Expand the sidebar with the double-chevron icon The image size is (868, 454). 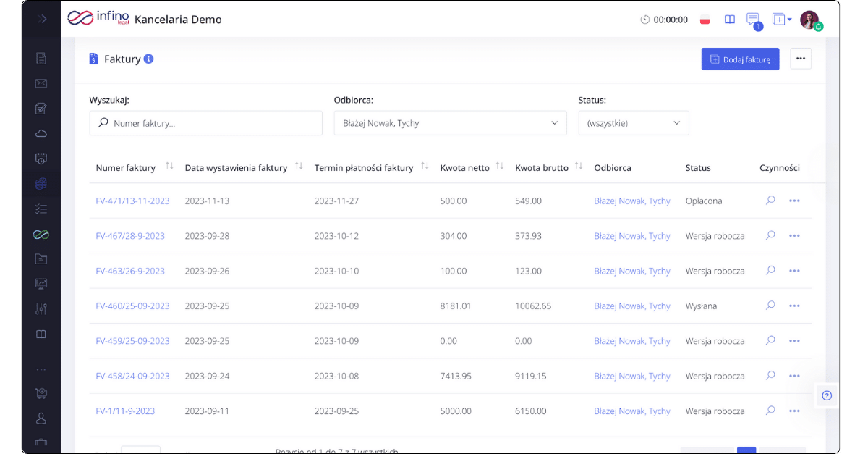42,19
